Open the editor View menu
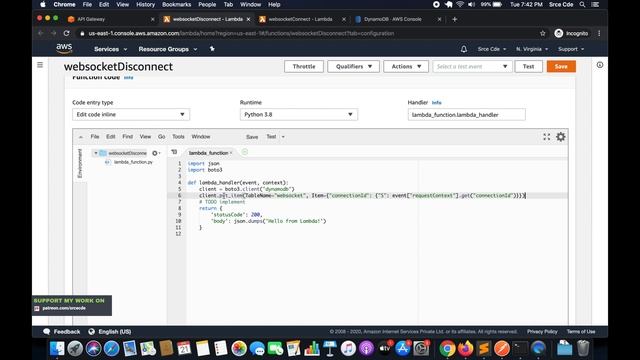 pyautogui.click(x=145, y=137)
